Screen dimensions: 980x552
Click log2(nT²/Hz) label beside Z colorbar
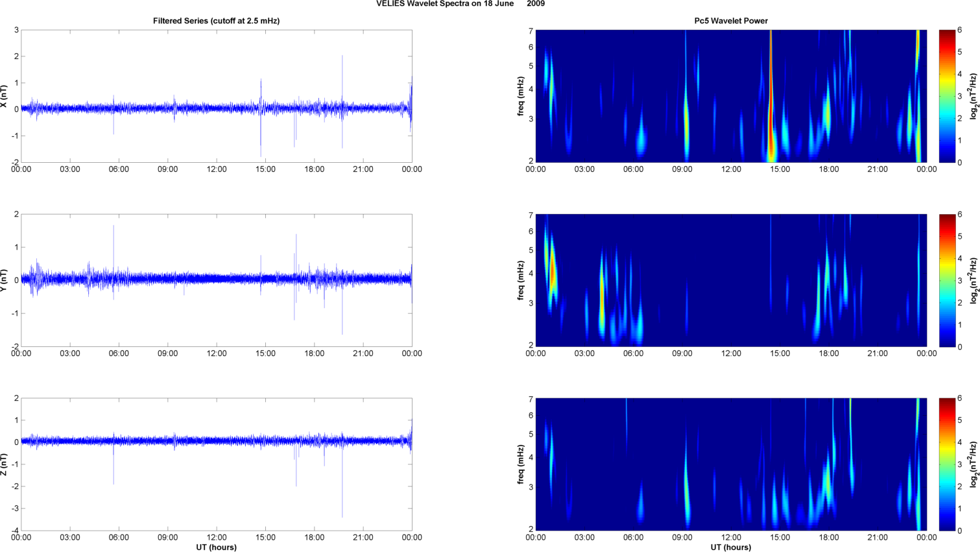pyautogui.click(x=973, y=464)
